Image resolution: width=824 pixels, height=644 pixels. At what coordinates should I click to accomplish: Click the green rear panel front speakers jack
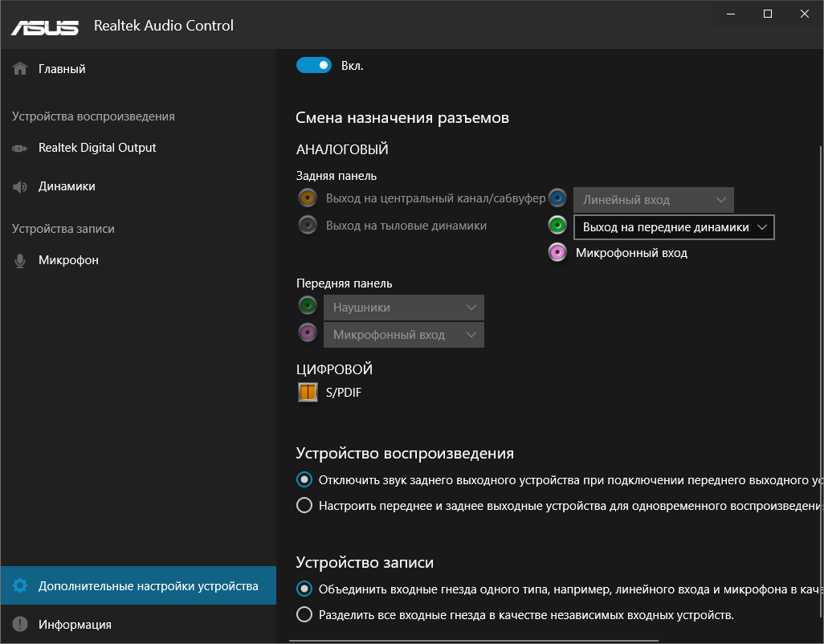tap(558, 226)
